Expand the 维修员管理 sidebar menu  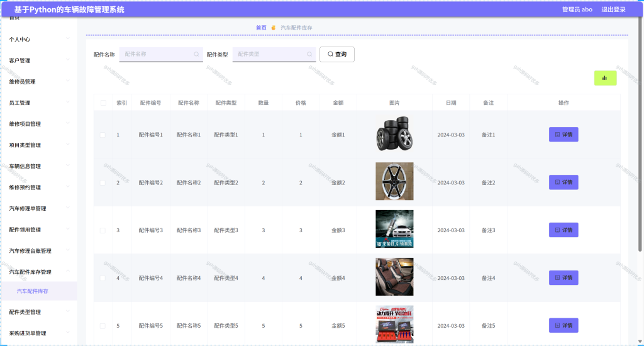click(38, 82)
